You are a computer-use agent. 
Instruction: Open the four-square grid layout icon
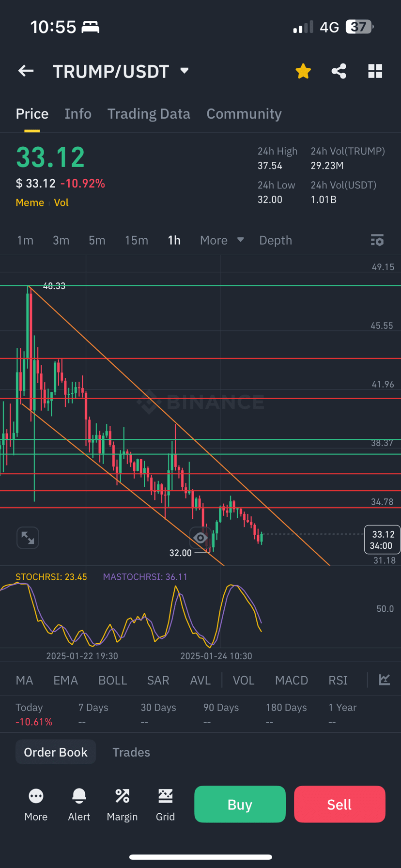[375, 71]
